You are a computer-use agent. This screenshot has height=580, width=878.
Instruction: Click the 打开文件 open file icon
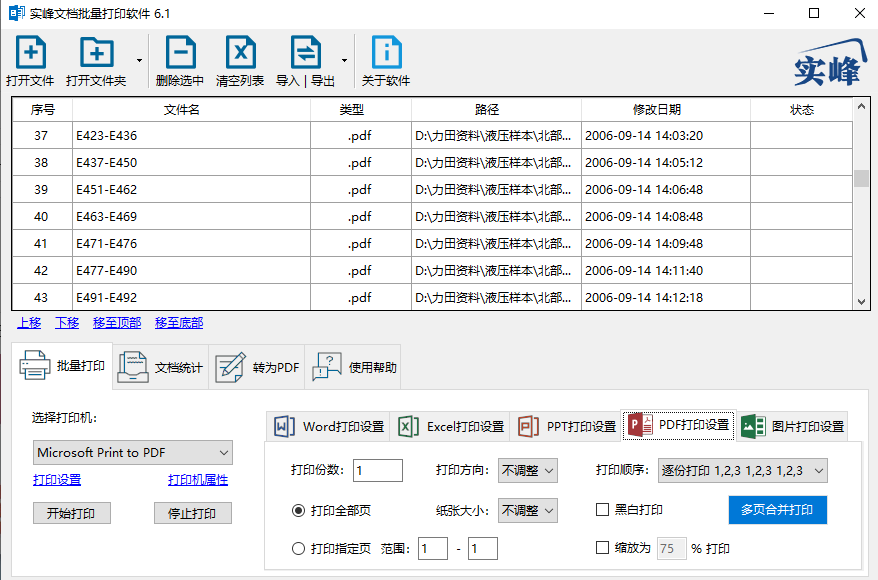(31, 52)
